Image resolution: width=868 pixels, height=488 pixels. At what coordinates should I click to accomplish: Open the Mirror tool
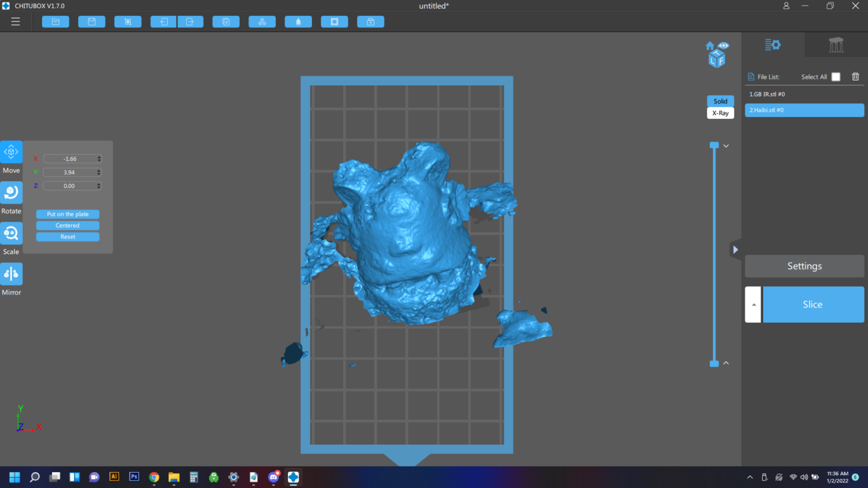(x=12, y=274)
